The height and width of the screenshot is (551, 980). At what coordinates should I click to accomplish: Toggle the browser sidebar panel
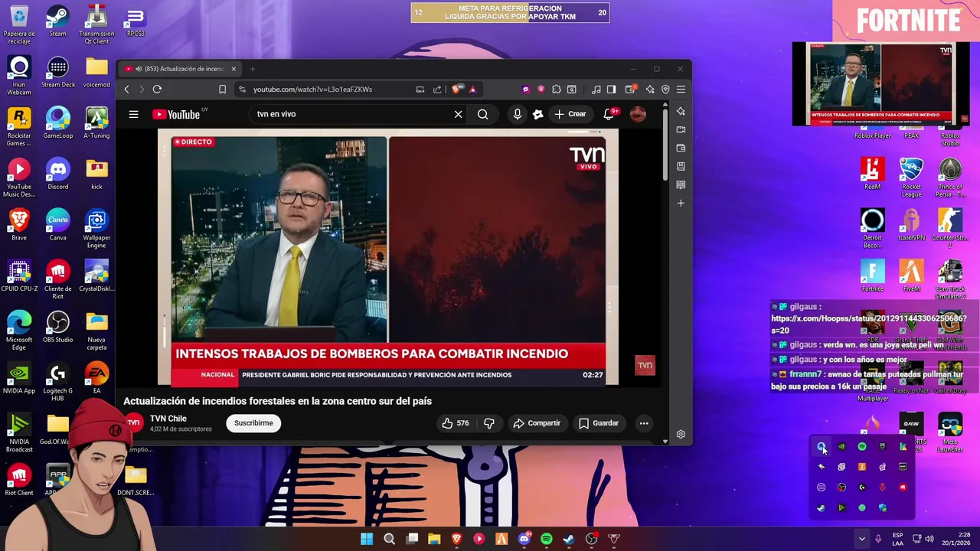[x=611, y=90]
